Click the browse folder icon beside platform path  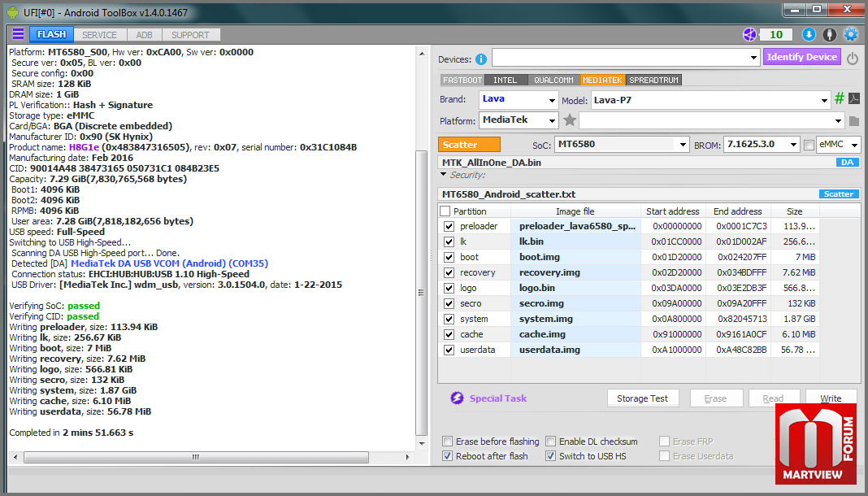tap(853, 120)
